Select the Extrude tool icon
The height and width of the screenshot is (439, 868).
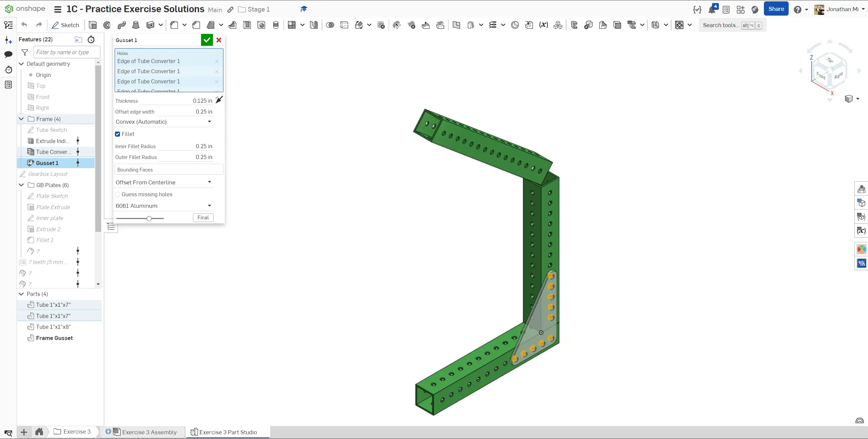coord(93,25)
